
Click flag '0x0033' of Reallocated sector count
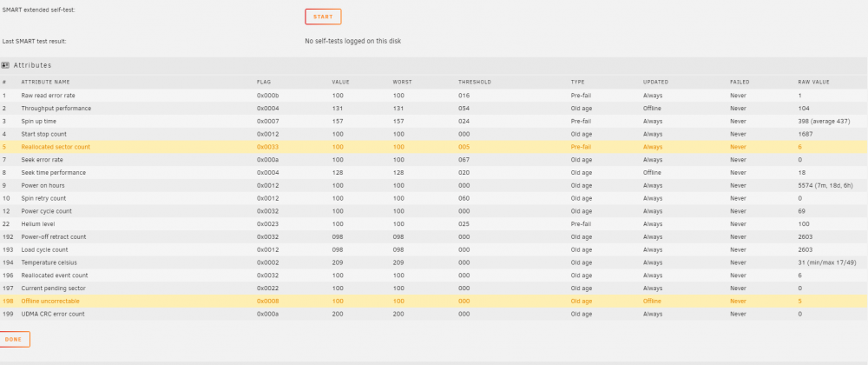point(267,147)
